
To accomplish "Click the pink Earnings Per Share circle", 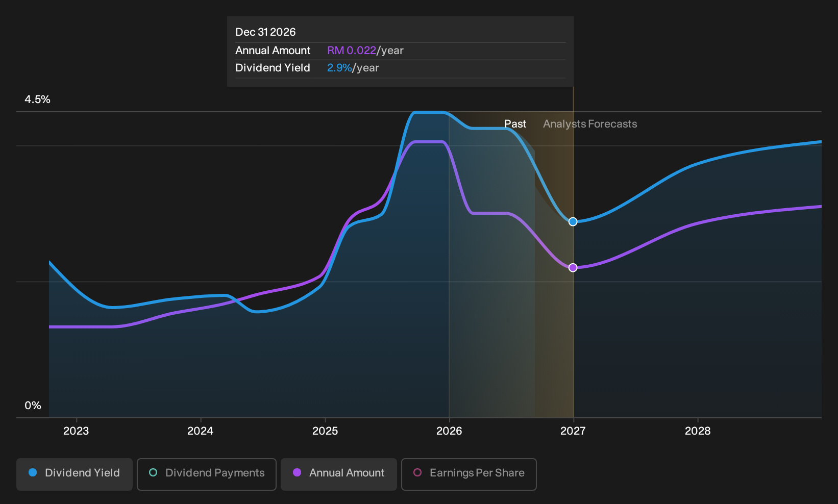I will coord(417,472).
